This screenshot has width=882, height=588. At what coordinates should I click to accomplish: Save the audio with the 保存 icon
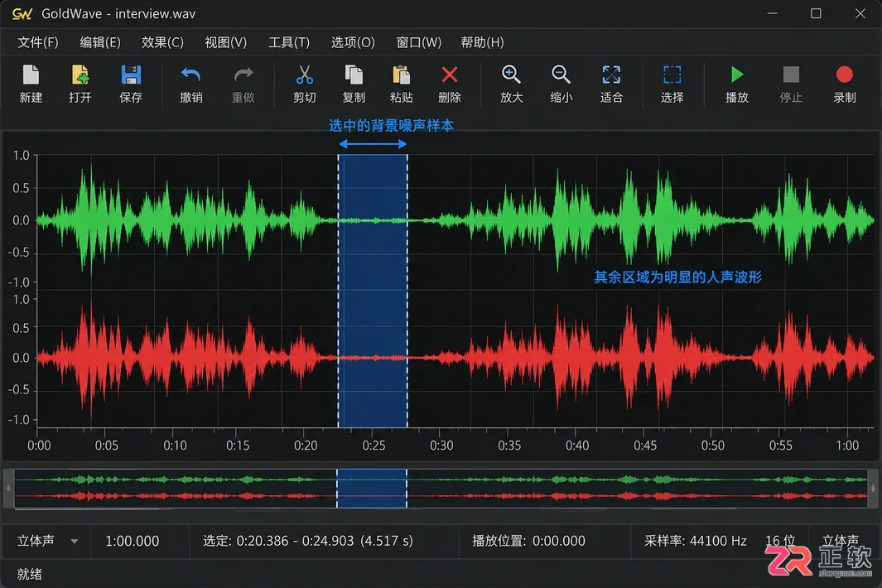click(131, 75)
